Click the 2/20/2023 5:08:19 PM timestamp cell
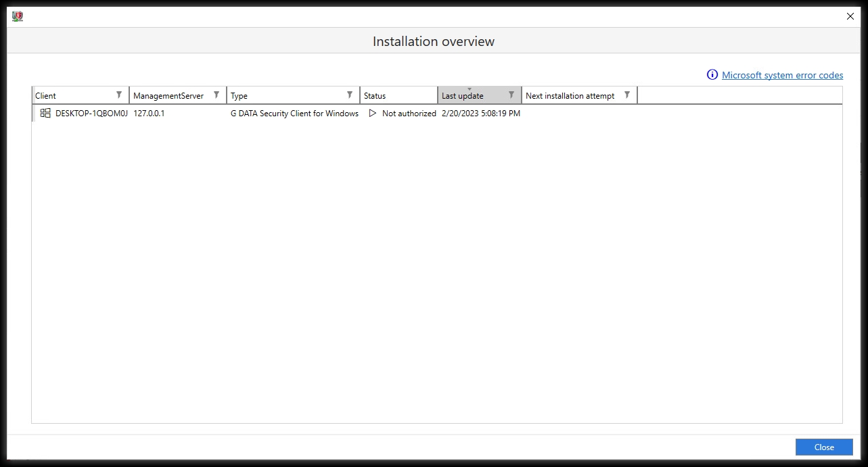This screenshot has width=868, height=467. 480,114
